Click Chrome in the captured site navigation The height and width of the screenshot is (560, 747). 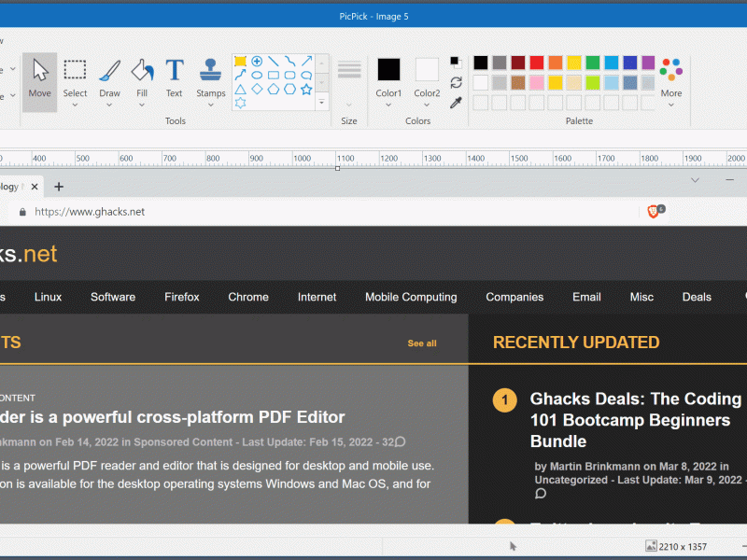pyautogui.click(x=248, y=297)
